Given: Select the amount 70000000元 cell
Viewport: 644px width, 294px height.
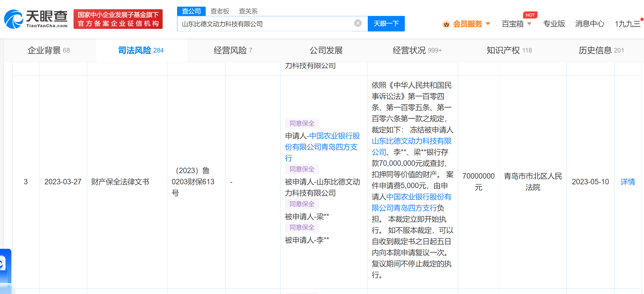Looking at the screenshot, I should click(x=478, y=182).
